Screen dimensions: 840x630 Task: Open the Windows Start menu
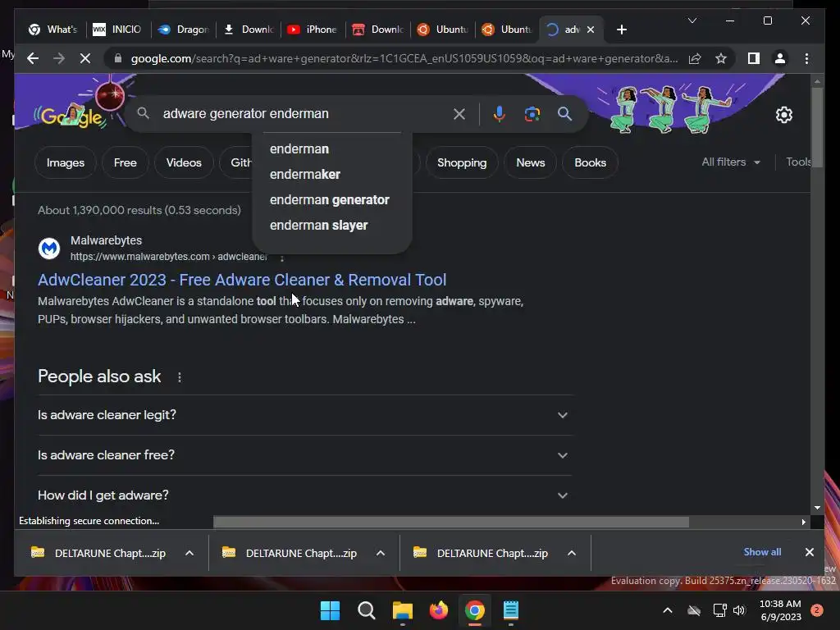click(x=330, y=610)
